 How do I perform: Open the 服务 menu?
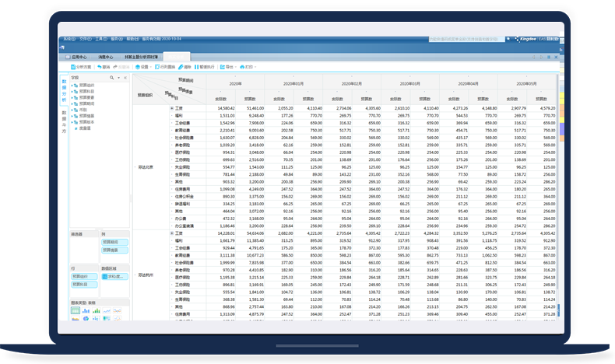click(117, 39)
